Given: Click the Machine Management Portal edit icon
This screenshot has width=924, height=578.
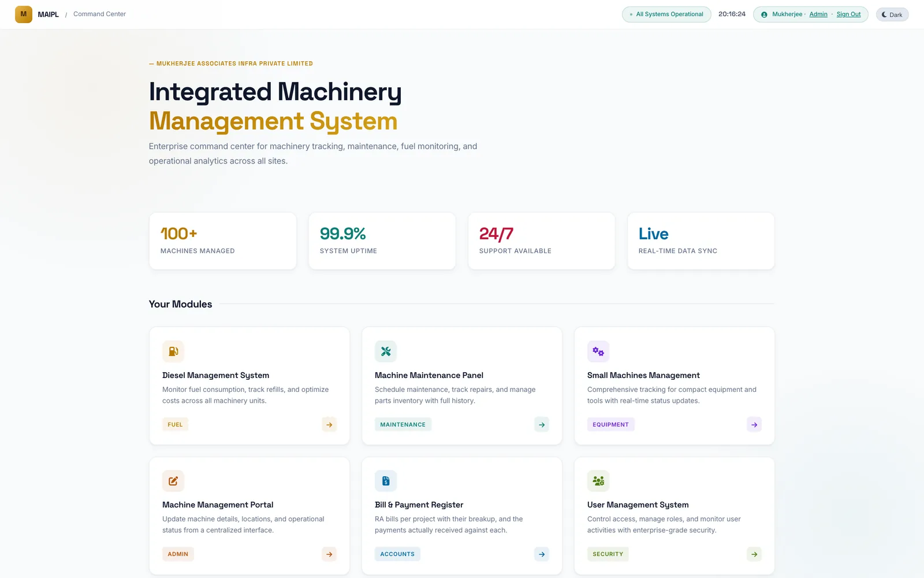Looking at the screenshot, I should click(173, 481).
